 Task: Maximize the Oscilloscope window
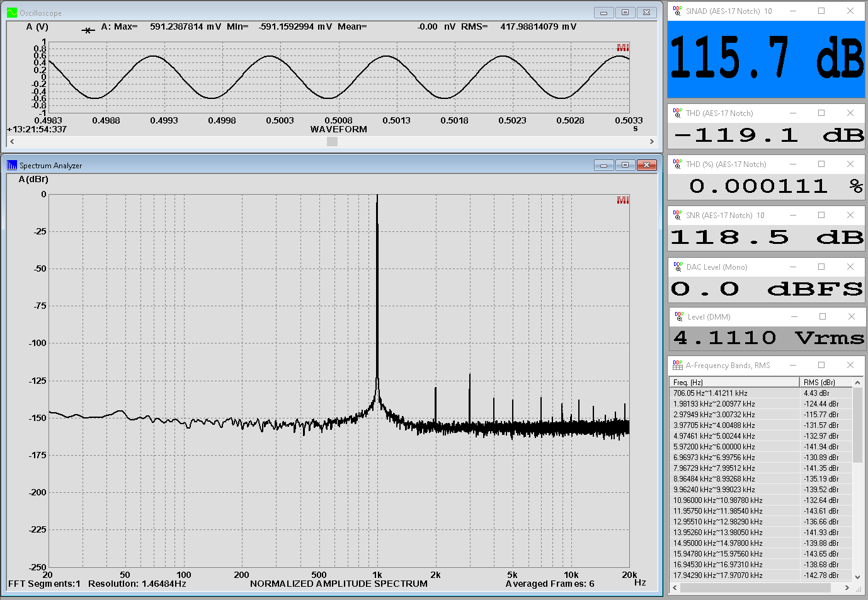[x=625, y=13]
